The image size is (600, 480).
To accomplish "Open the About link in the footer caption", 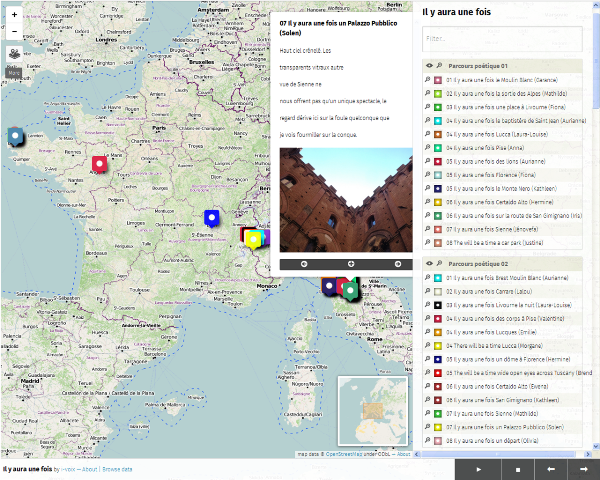I will 90,469.
